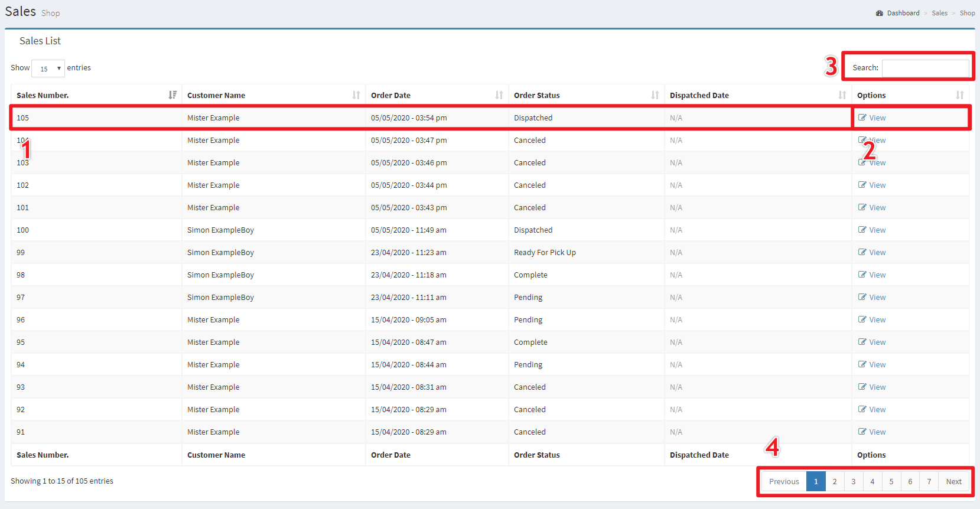This screenshot has width=980, height=509.
Task: Go to page 2 of sales list
Action: [835, 482]
